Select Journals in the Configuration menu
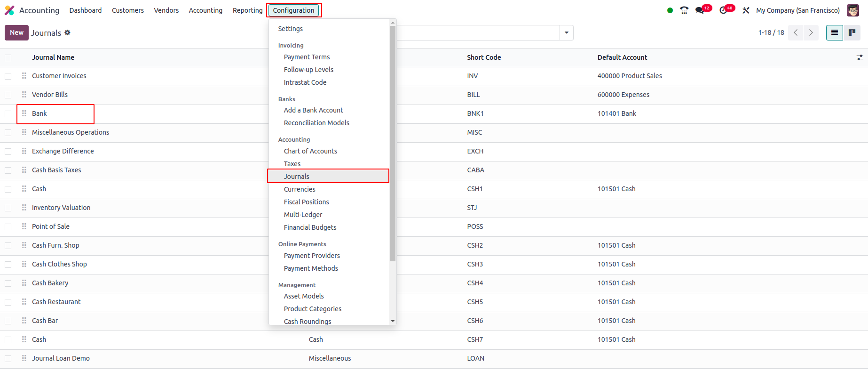The width and height of the screenshot is (868, 371). [328, 176]
